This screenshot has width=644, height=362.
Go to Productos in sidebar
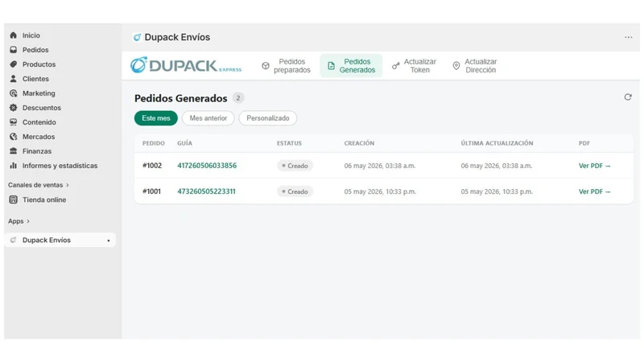39,64
